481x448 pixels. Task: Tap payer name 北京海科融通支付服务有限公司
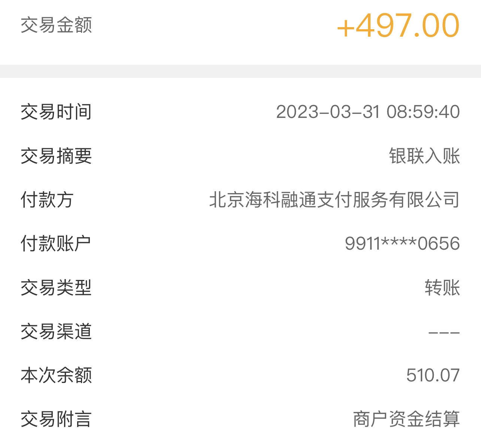(335, 199)
